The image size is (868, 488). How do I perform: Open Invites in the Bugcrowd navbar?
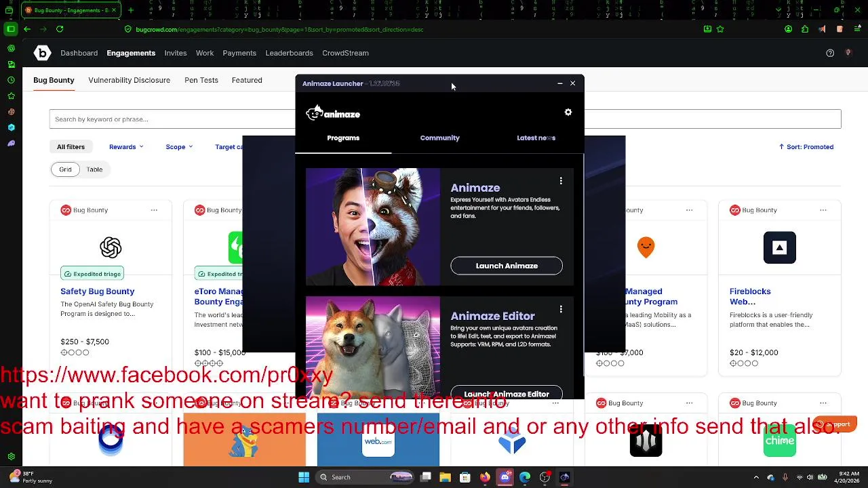pyautogui.click(x=175, y=53)
